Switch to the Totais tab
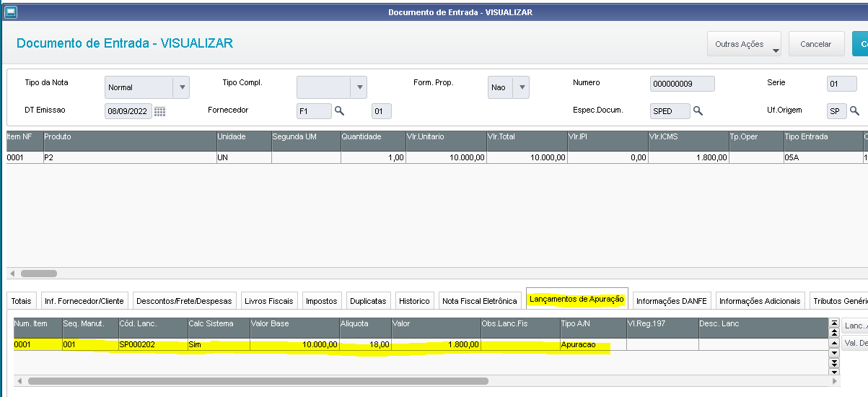The width and height of the screenshot is (868, 397). (22, 301)
